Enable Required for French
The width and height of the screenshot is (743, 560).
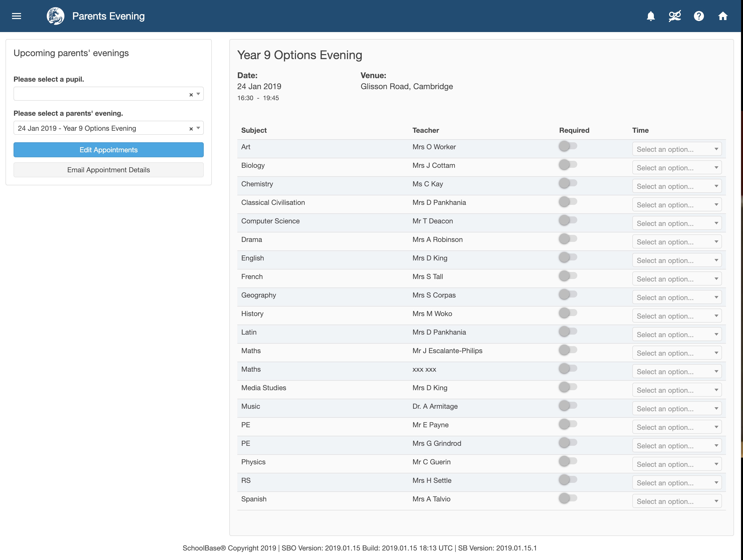568,276
